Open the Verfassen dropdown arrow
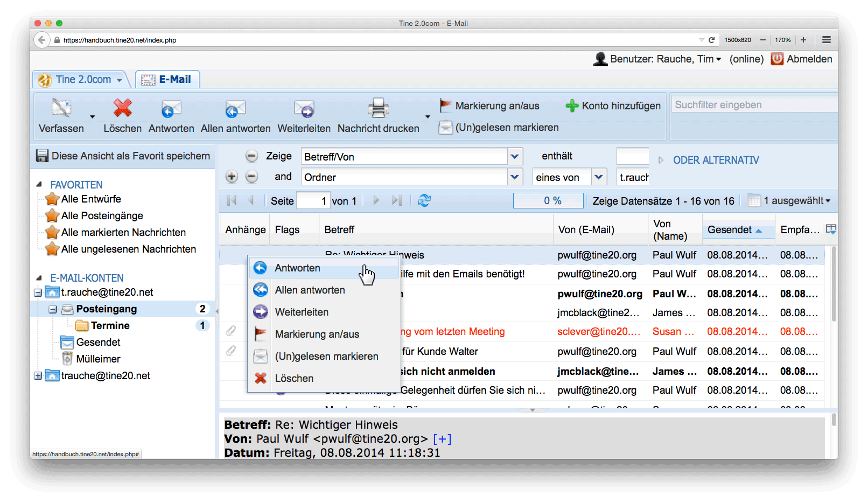Image resolution: width=868 pixels, height=502 pixels. tap(93, 117)
